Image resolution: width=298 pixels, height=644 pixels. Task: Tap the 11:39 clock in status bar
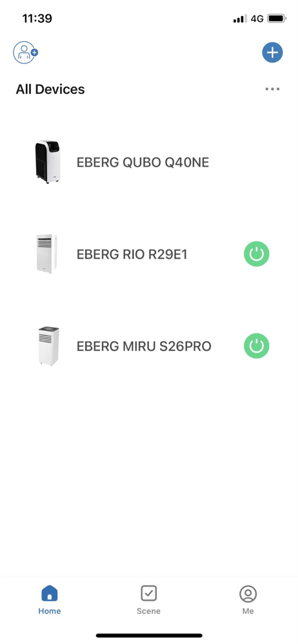pyautogui.click(x=37, y=19)
